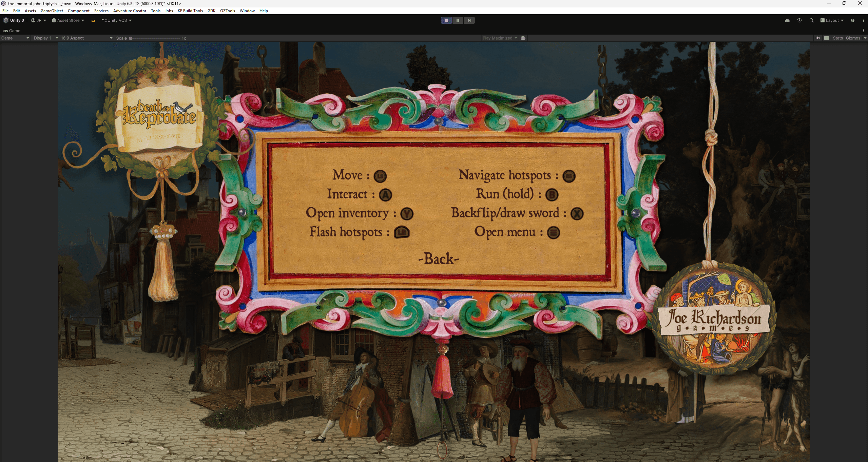Open the help question-mark icon

click(x=853, y=20)
